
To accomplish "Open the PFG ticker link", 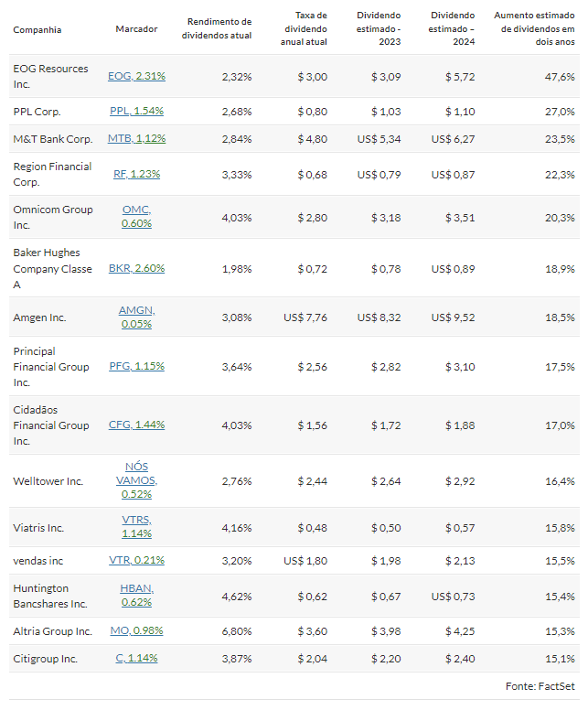I will coord(136,366).
